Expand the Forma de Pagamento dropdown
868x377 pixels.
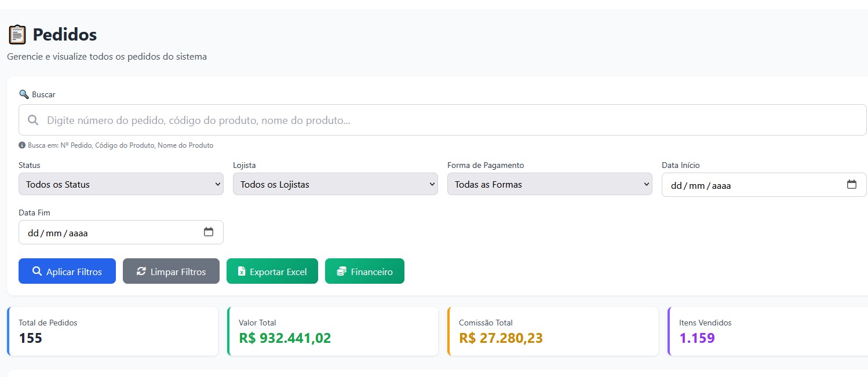click(549, 184)
